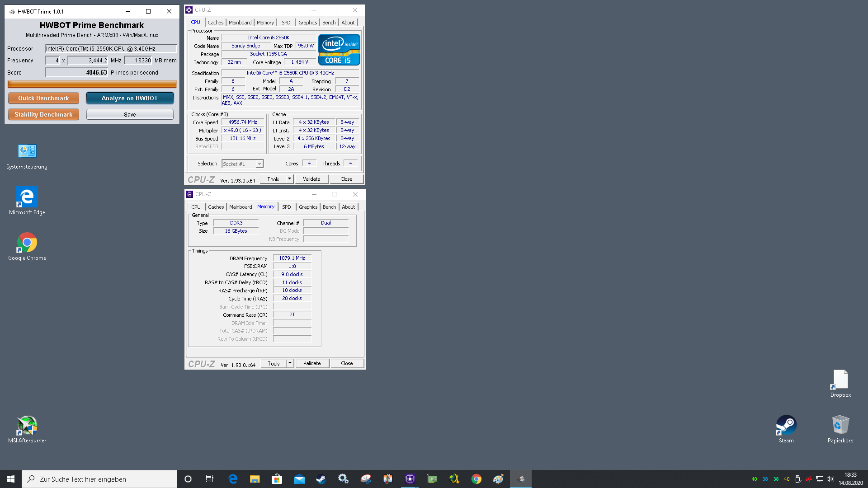This screenshot has width=868, height=488.
Task: Click the Score field showing 4846.63
Action: click(76, 72)
